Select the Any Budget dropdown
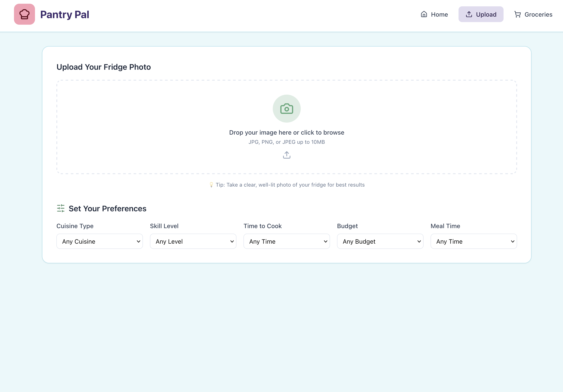 coord(380,241)
